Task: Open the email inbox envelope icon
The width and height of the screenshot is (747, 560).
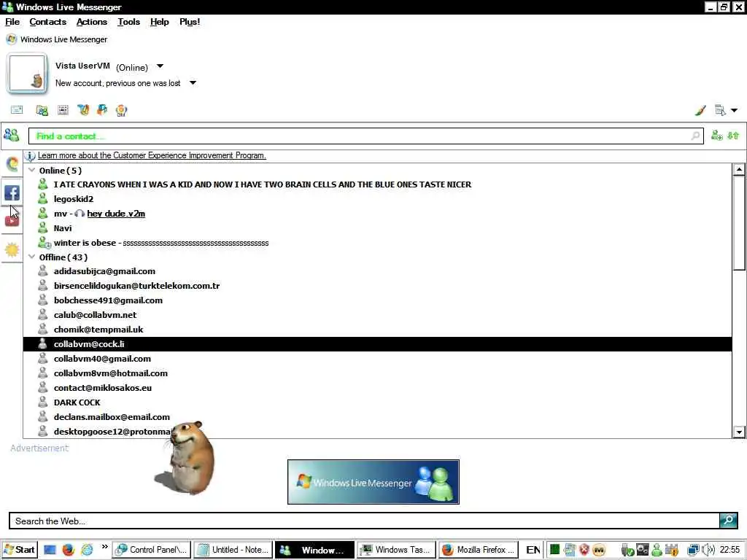Action: coord(17,110)
